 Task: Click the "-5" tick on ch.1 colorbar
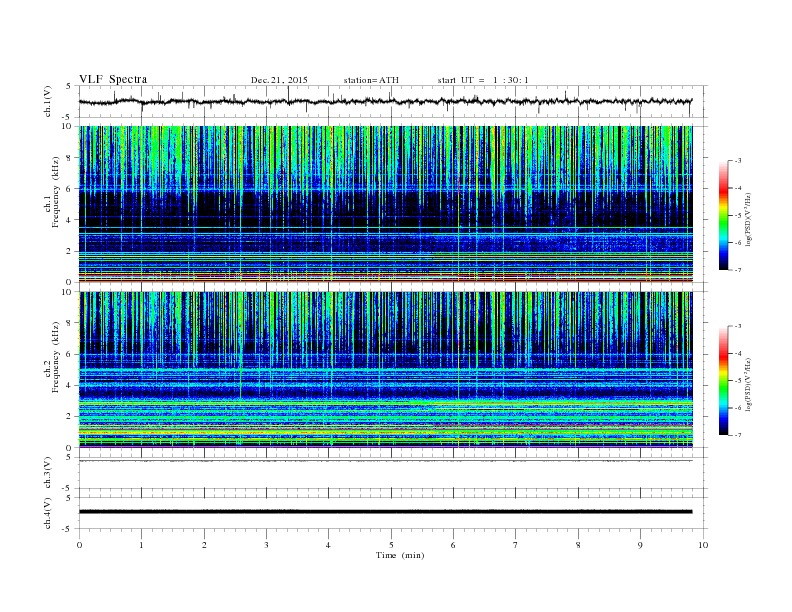point(738,216)
